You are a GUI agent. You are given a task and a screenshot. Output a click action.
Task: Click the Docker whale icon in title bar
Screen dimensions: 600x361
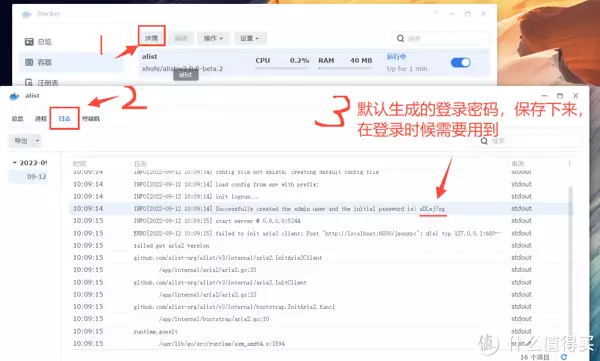point(26,14)
